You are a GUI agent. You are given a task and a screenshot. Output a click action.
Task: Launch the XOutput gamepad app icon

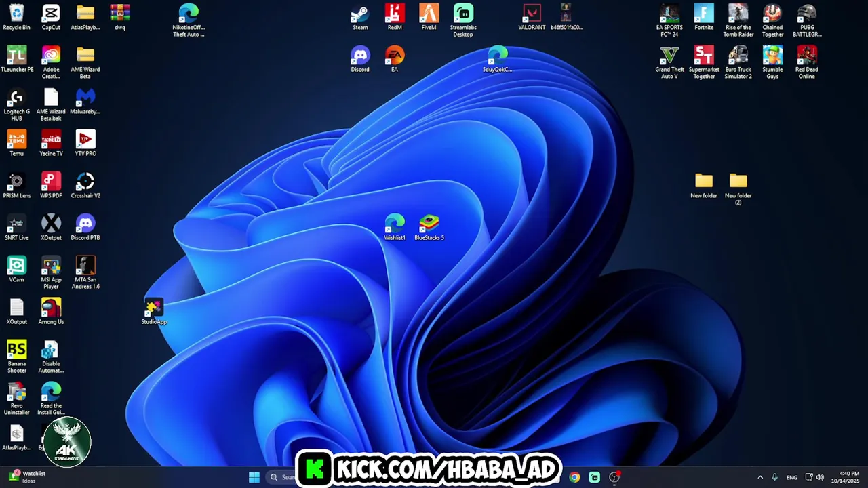pyautogui.click(x=51, y=228)
